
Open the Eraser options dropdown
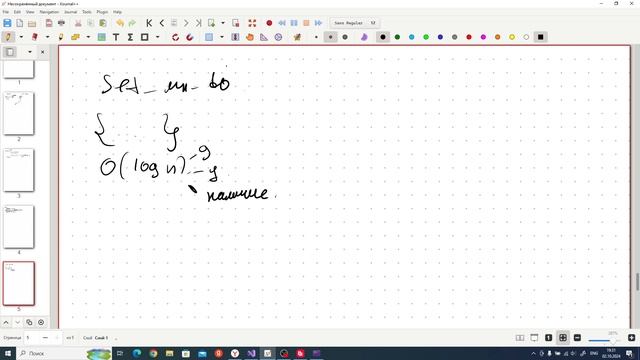47,37
